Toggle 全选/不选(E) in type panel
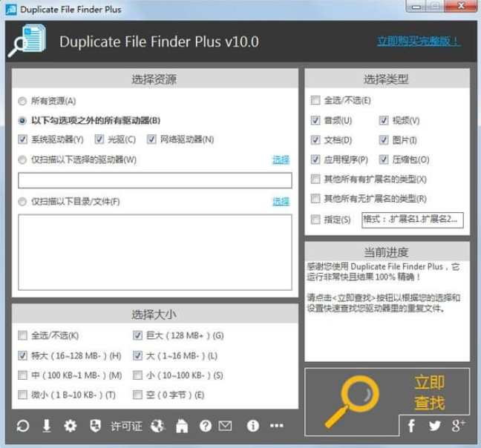 click(x=315, y=100)
